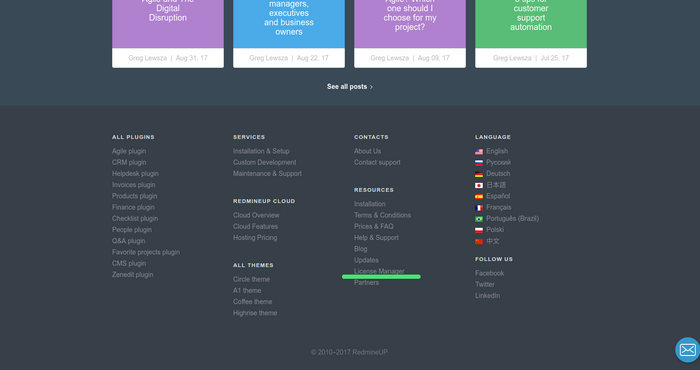Select the Circle theme link
Image resolution: width=700 pixels, height=370 pixels.
point(251,279)
